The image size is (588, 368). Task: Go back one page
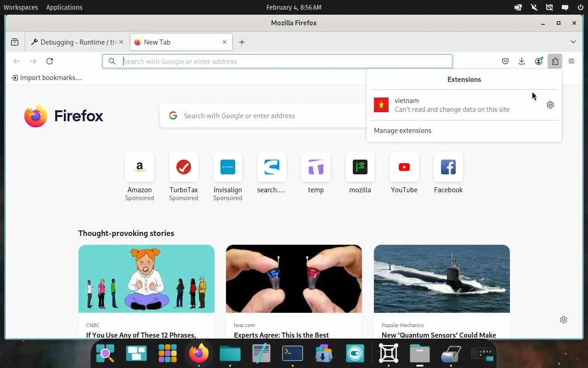point(17,61)
